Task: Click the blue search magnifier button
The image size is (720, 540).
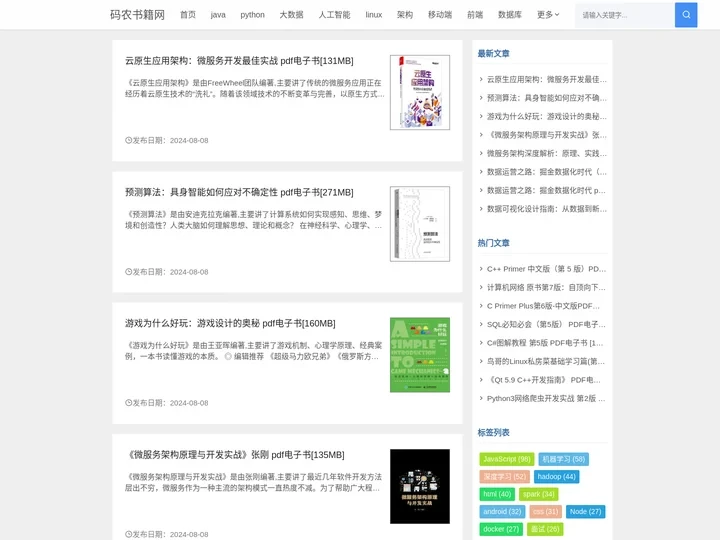Action: coord(686,15)
